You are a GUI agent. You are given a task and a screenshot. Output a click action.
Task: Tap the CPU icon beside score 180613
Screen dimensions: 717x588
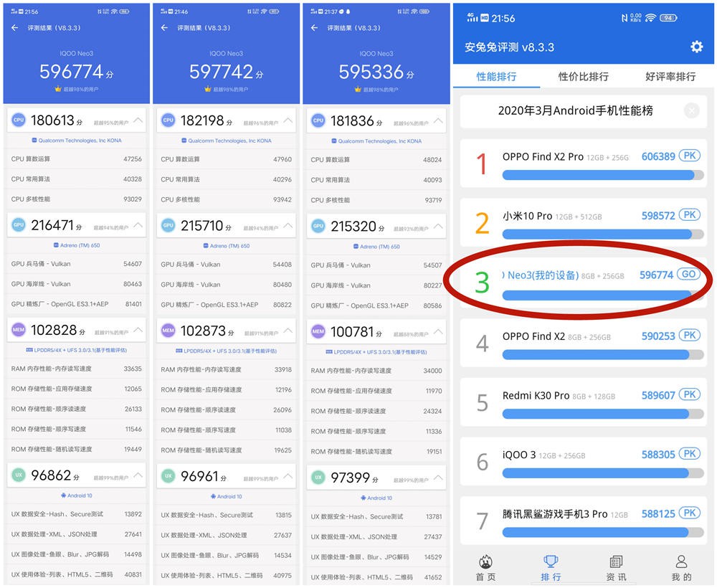click(x=19, y=120)
